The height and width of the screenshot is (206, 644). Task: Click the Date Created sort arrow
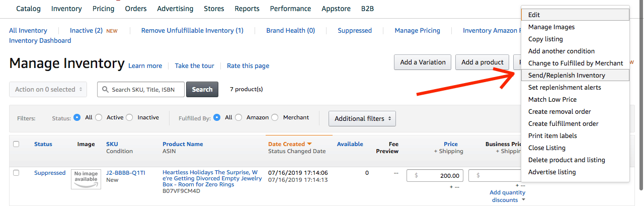[309, 144]
